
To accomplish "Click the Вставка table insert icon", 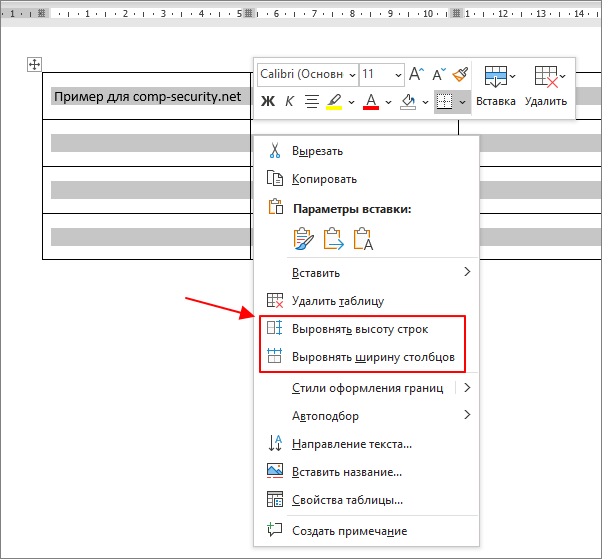I will pyautogui.click(x=496, y=76).
